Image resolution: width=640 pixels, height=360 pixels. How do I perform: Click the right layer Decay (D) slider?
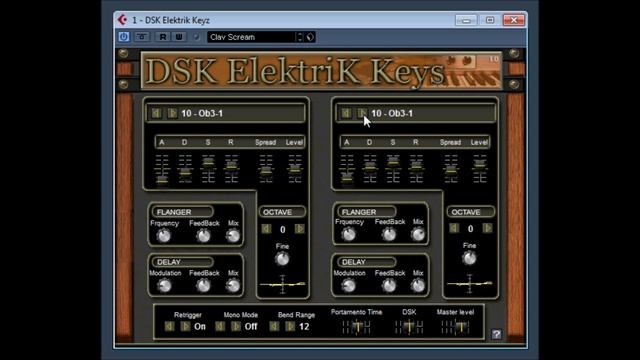tap(370, 169)
